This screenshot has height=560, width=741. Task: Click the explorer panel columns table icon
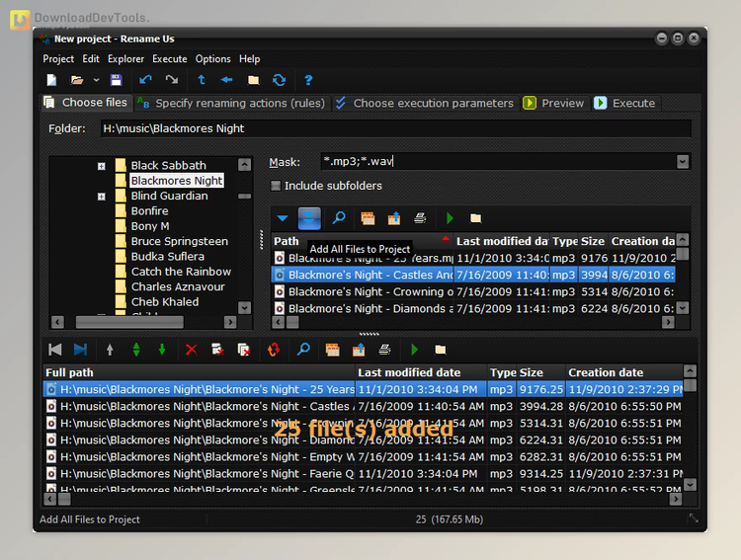click(368, 218)
